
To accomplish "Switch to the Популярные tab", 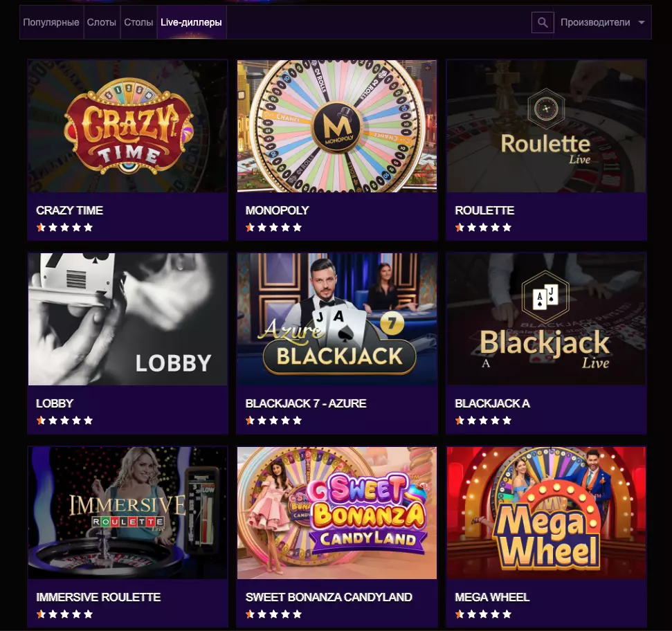I will click(x=51, y=23).
